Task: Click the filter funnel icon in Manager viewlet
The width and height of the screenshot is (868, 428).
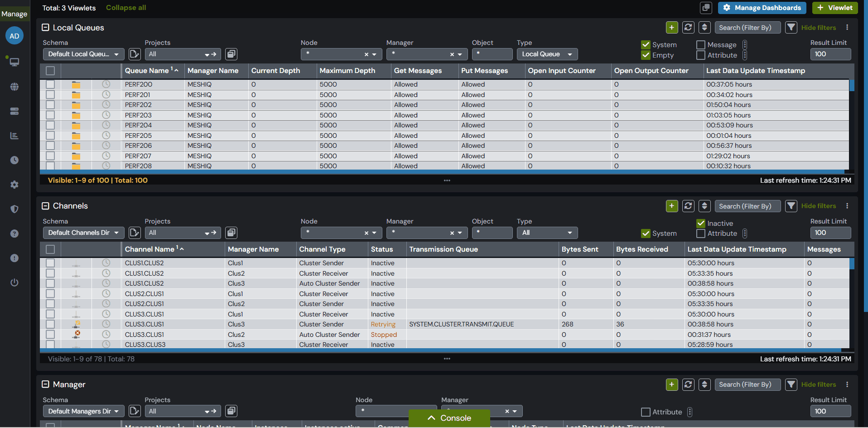Action: (x=791, y=384)
